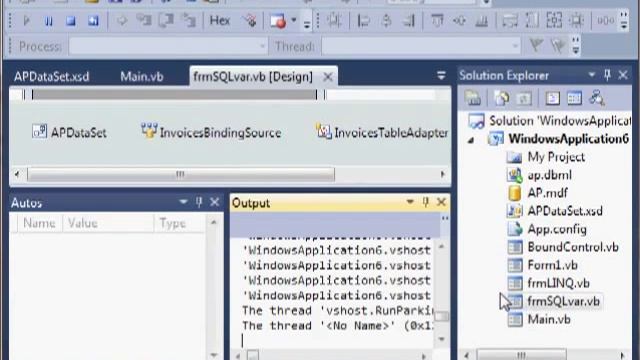Click the Restart debugging icon
The height and width of the screenshot is (360, 640).
point(93,20)
